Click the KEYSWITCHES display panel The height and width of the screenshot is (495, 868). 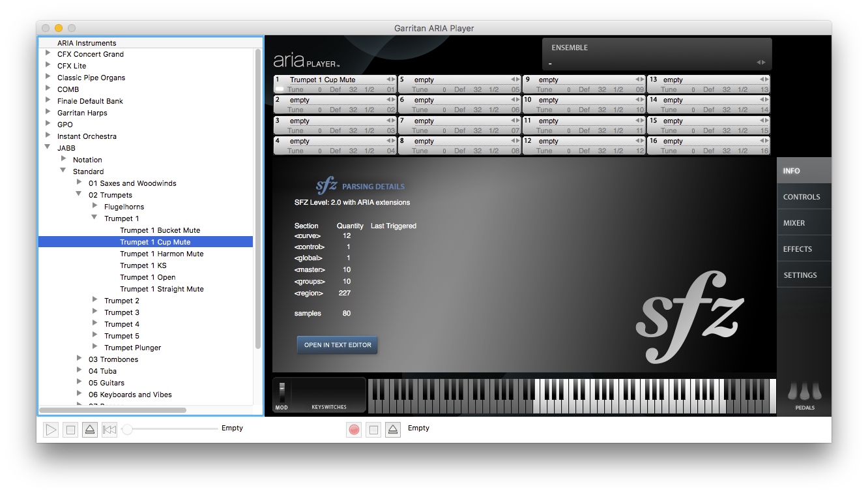[x=329, y=395]
